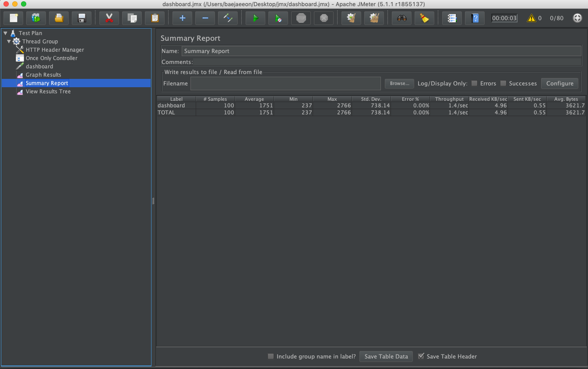Screen dimensions: 588x369
Task: Click the # Samples column header
Action: pos(215,99)
